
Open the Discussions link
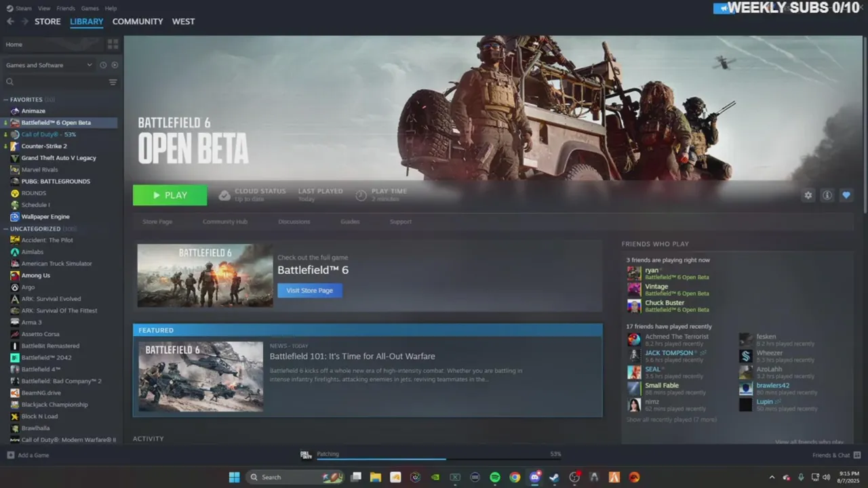coord(294,222)
